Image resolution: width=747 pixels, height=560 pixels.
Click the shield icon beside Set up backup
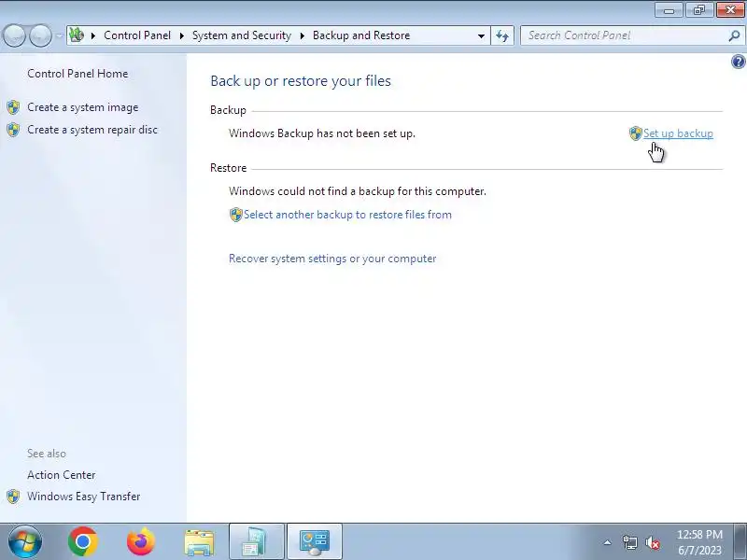point(636,133)
